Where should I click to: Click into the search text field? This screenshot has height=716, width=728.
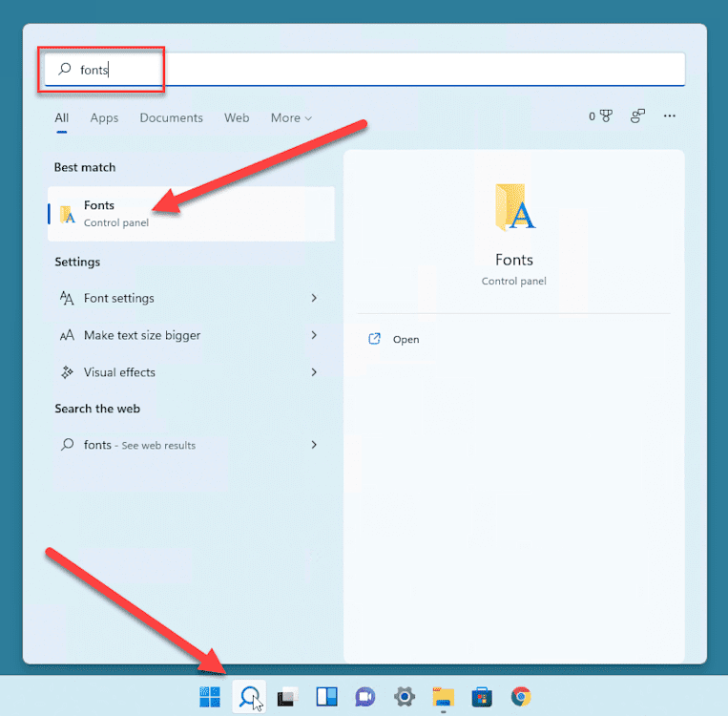[x=364, y=70]
